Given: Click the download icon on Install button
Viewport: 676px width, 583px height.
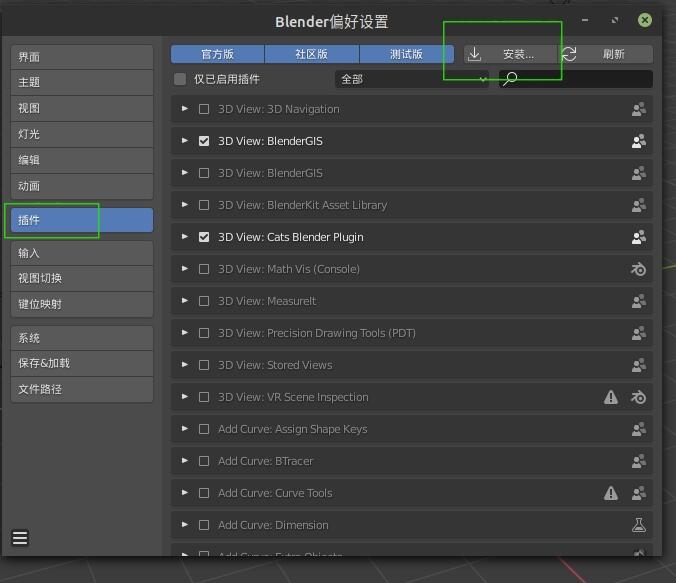Looking at the screenshot, I should pyautogui.click(x=474, y=54).
